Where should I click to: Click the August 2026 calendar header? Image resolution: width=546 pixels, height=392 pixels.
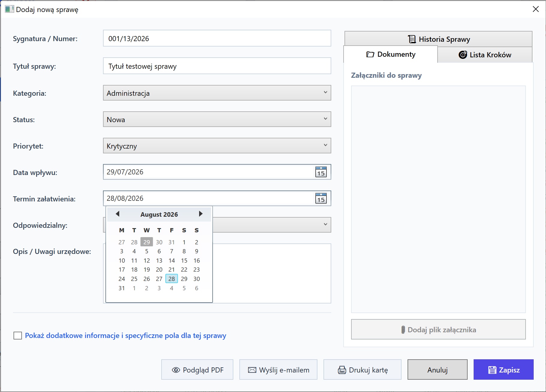pyautogui.click(x=159, y=214)
